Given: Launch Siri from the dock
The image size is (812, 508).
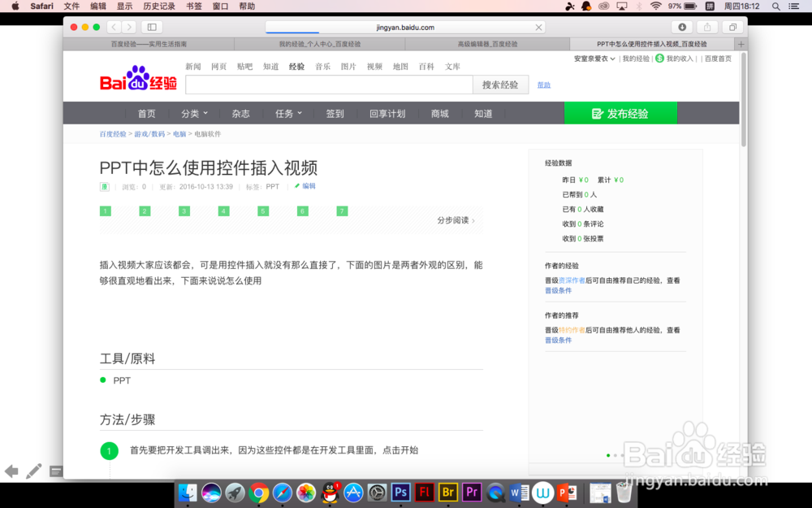Looking at the screenshot, I should (x=211, y=493).
